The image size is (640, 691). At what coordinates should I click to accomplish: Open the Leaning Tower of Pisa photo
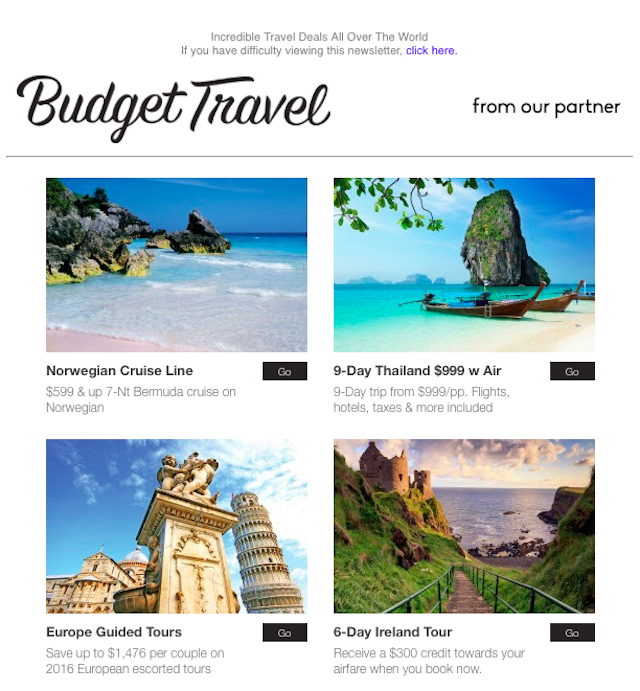[176, 526]
